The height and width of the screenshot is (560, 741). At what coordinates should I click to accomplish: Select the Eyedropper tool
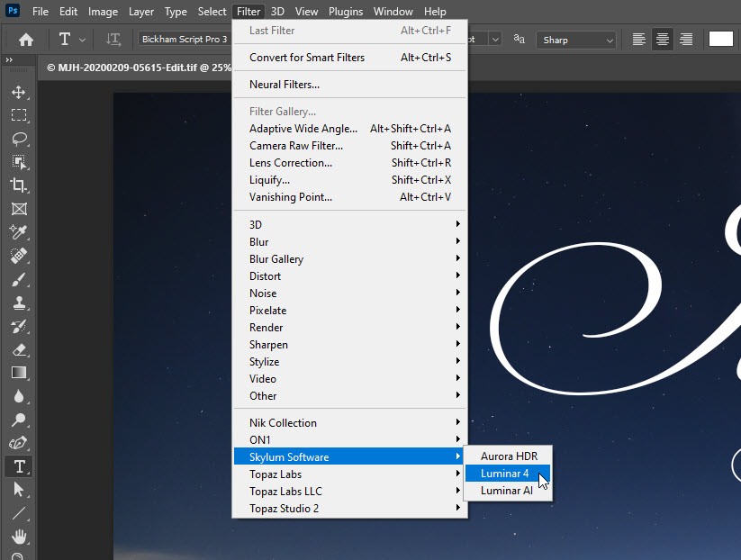click(x=20, y=231)
